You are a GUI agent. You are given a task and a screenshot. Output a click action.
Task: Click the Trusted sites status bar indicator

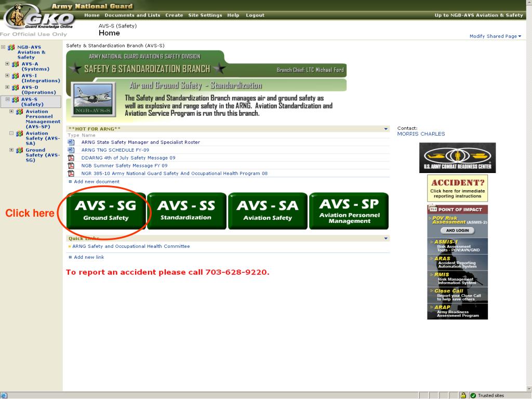(487, 395)
